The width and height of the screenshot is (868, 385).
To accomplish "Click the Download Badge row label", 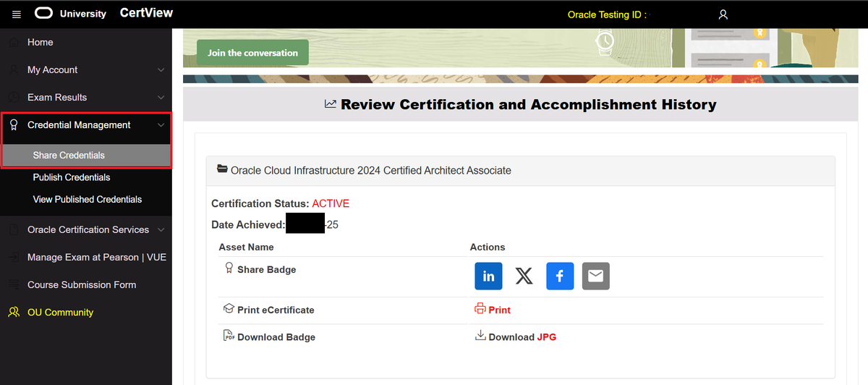I will pyautogui.click(x=276, y=337).
